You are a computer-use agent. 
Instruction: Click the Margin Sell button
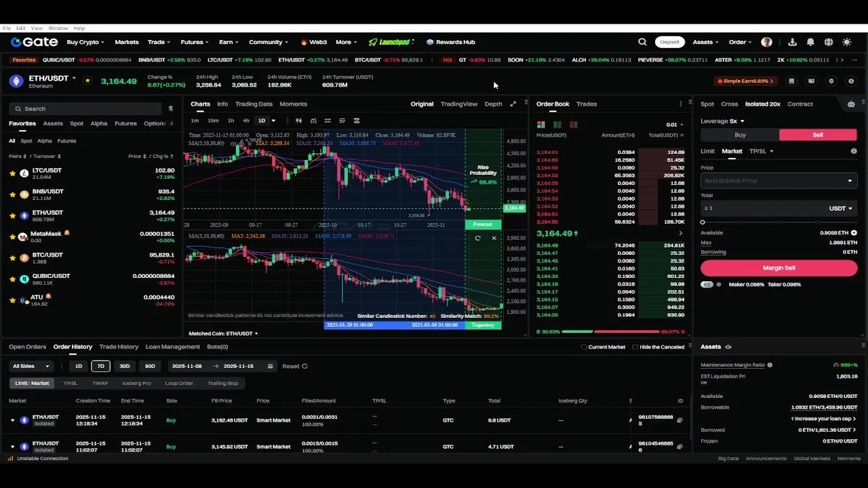[x=778, y=268]
